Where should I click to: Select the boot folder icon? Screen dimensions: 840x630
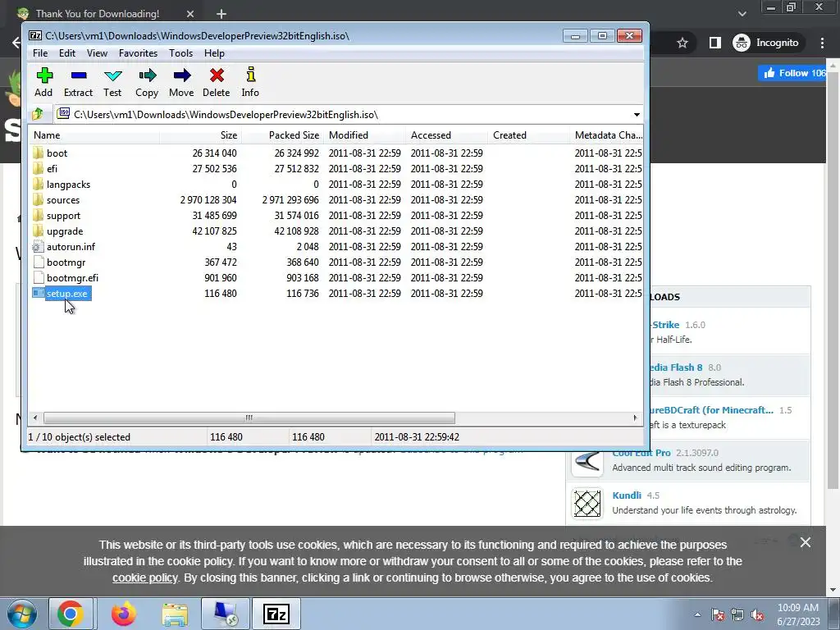pos(38,153)
